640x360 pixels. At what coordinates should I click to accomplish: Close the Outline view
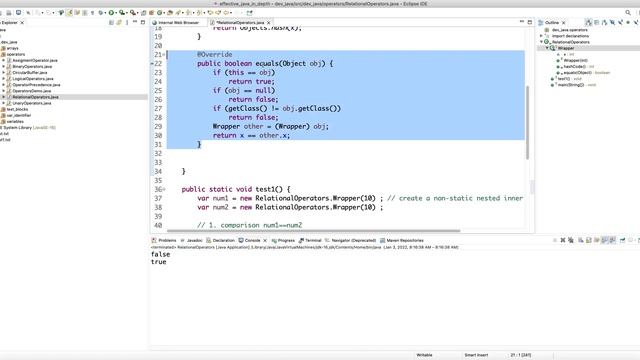[x=564, y=22]
